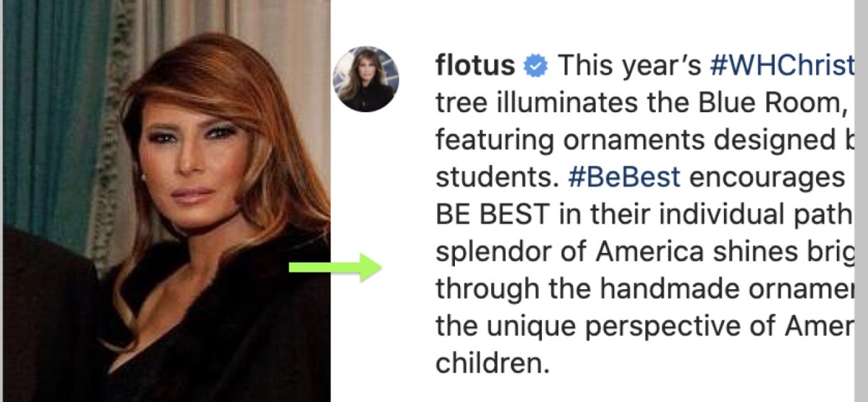Click the gray scrollbar at right edge

pos(861,201)
